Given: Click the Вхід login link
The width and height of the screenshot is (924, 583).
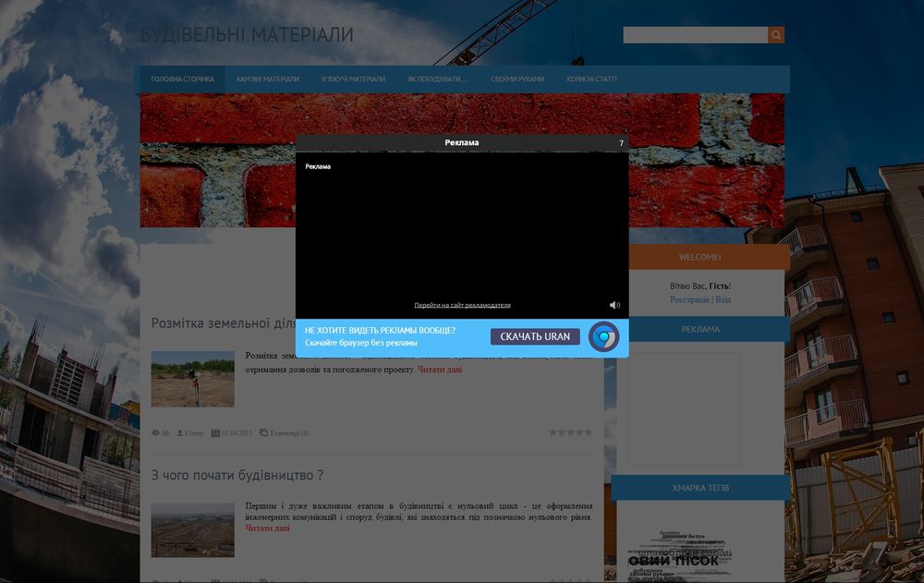Looking at the screenshot, I should (723, 299).
